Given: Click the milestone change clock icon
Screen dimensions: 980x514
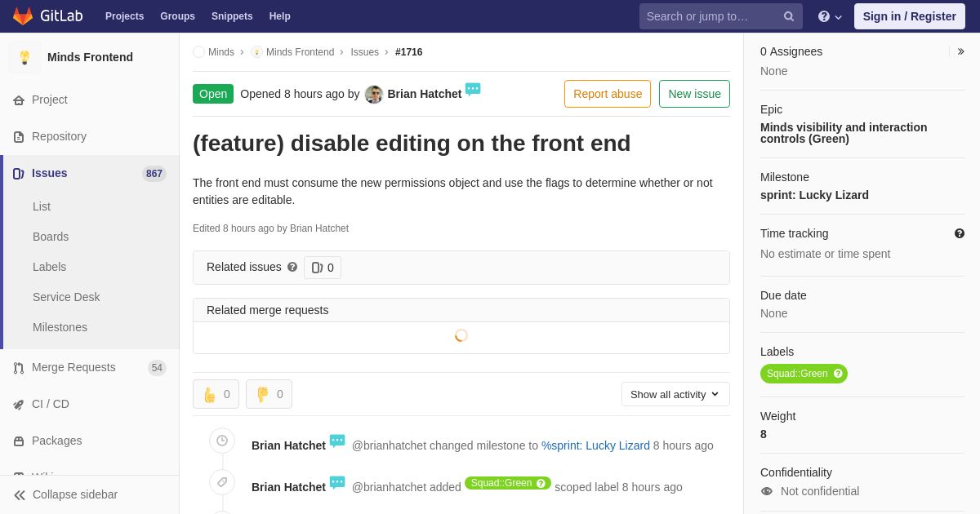Looking at the screenshot, I should tap(222, 441).
